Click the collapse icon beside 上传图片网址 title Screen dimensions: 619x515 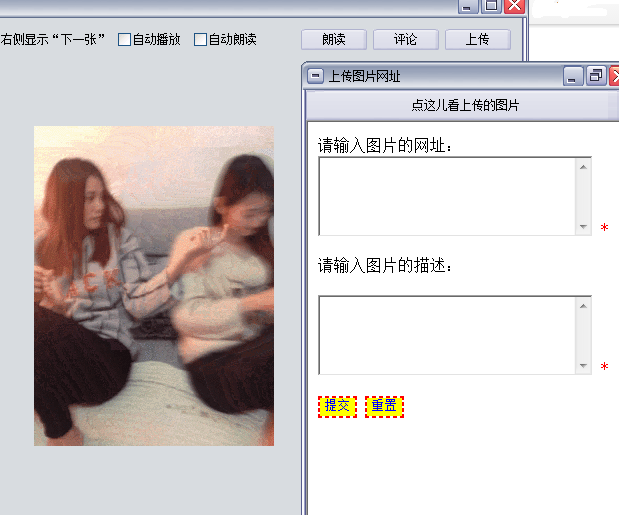pyautogui.click(x=315, y=76)
